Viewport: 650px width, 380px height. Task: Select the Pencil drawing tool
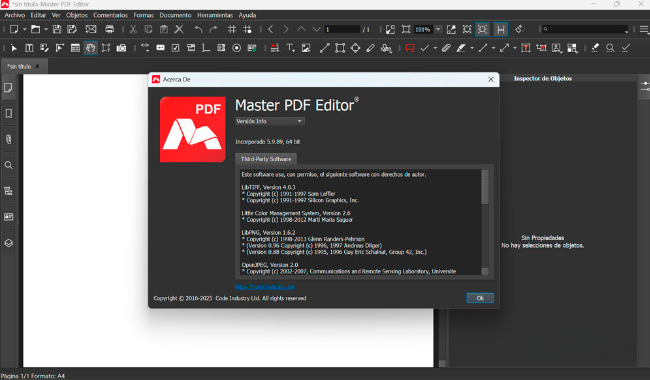point(371,48)
